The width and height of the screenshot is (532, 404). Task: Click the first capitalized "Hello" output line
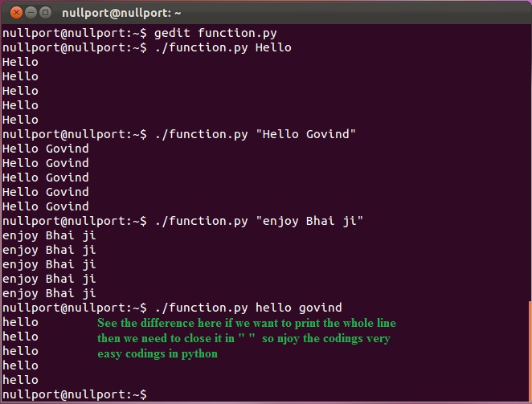(x=20, y=62)
